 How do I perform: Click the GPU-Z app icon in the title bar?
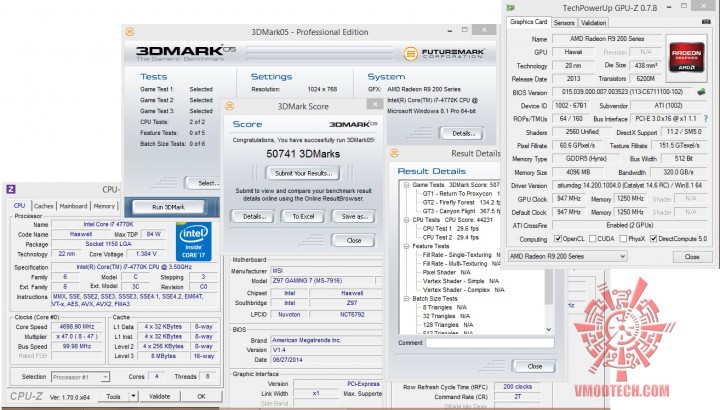tap(511, 8)
